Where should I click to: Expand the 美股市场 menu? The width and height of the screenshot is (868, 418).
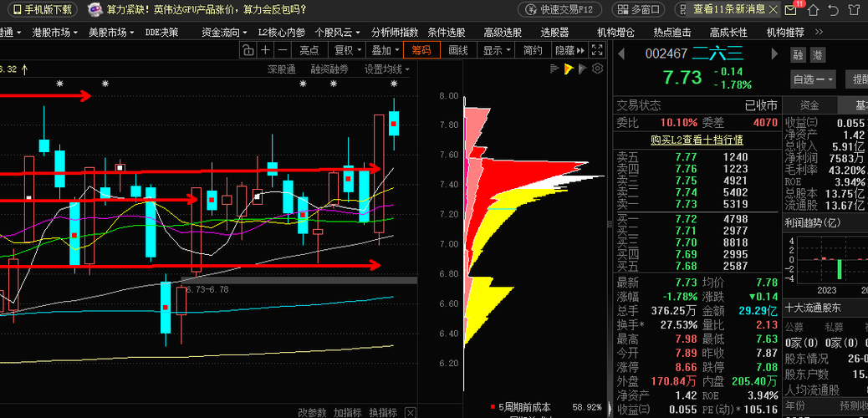point(110,32)
